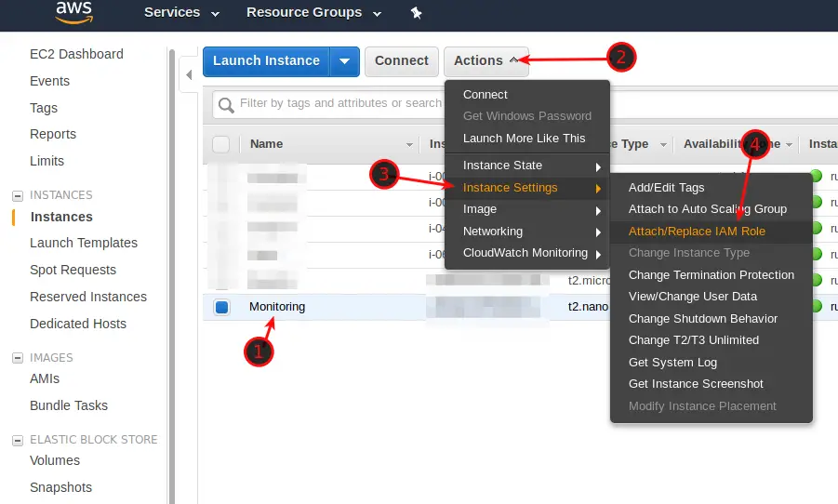Click green running status icon in Monitoring row

[x=816, y=306]
